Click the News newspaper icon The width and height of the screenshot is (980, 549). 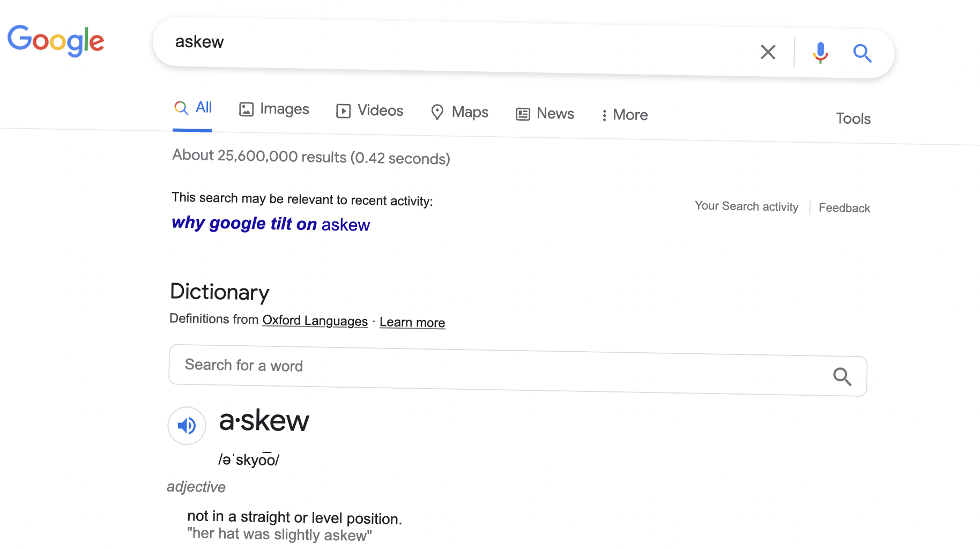tap(523, 114)
